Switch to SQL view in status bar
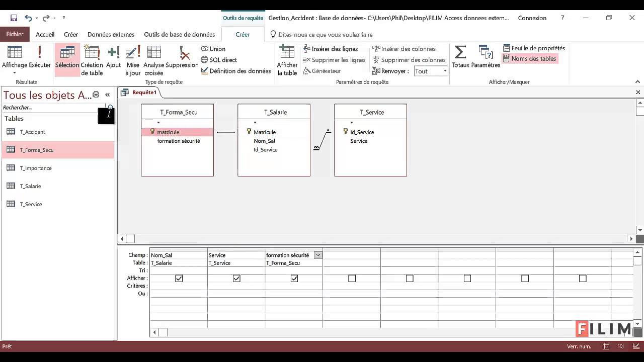Image resolution: width=644 pixels, height=362 pixels. 621,346
